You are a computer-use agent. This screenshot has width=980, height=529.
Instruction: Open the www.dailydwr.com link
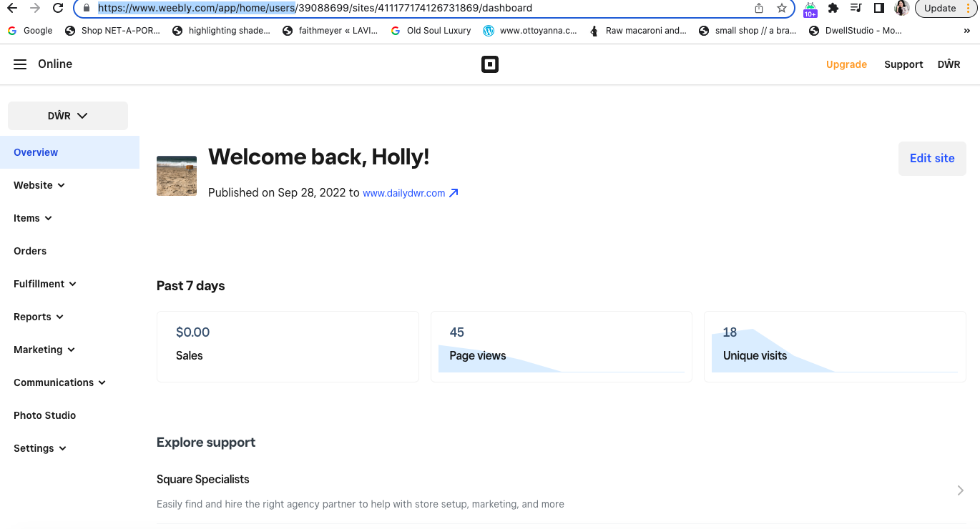[404, 193]
